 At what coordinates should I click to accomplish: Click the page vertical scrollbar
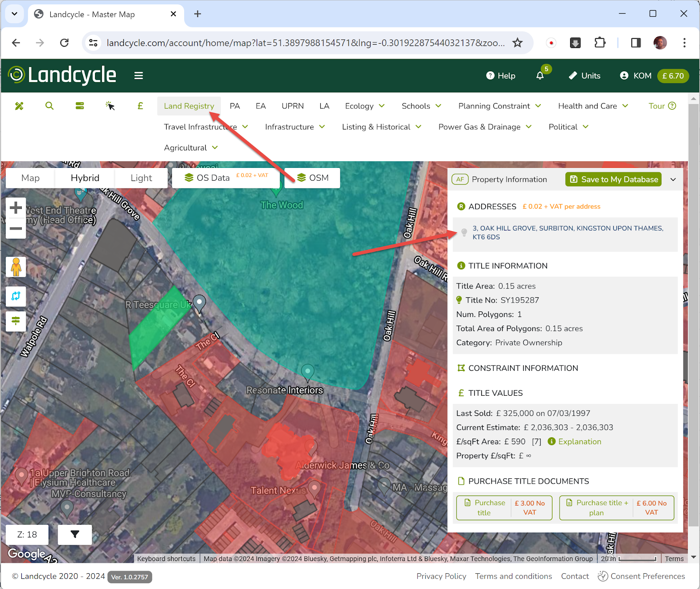pos(693,315)
